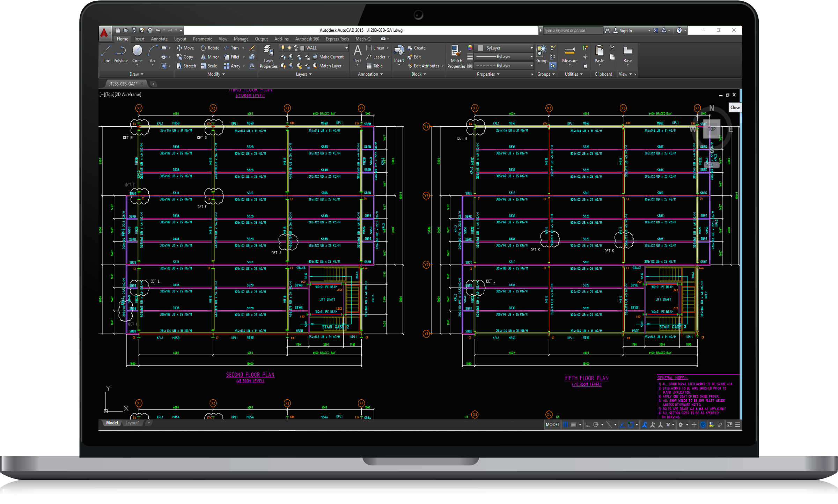Toggle polar tracking in status bar

596,425
